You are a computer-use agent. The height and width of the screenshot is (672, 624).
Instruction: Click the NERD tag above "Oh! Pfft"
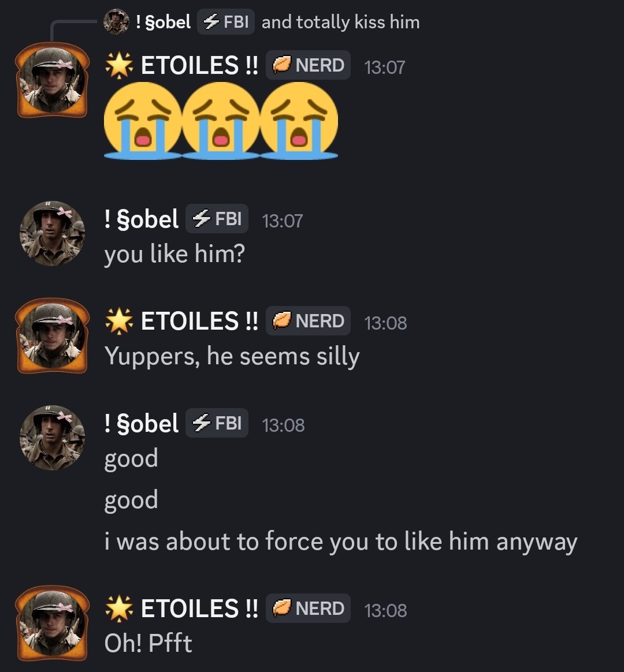tap(308, 608)
